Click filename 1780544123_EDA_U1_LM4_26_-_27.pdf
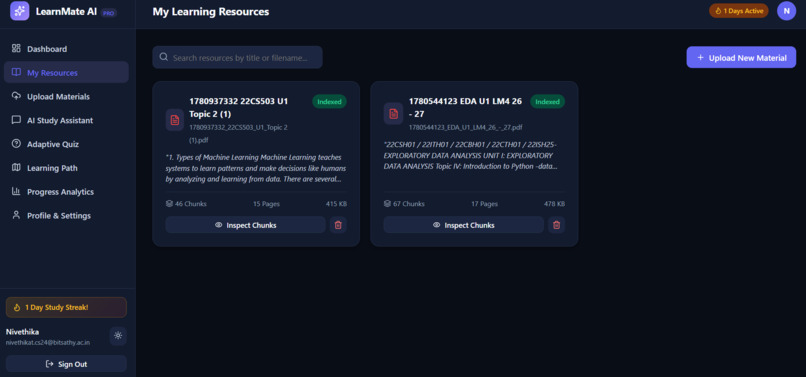Viewport: 806px width, 377px height. tap(466, 127)
